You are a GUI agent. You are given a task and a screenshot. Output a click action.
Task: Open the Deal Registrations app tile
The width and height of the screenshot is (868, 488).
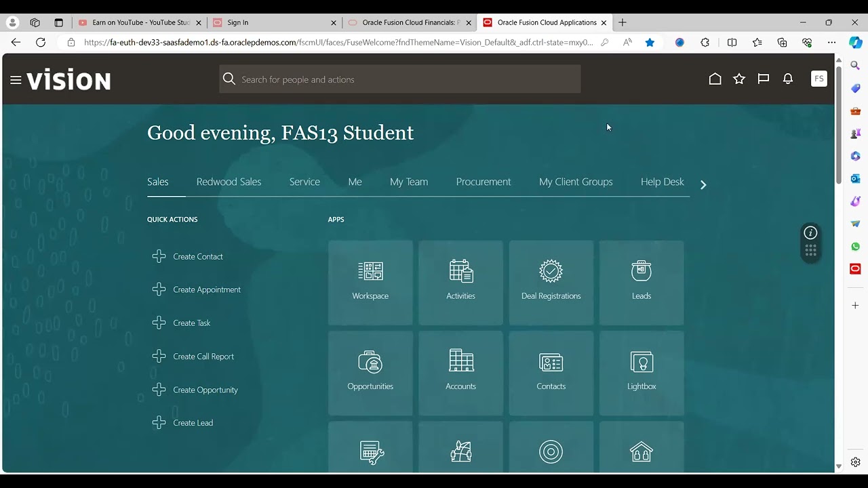pyautogui.click(x=551, y=283)
